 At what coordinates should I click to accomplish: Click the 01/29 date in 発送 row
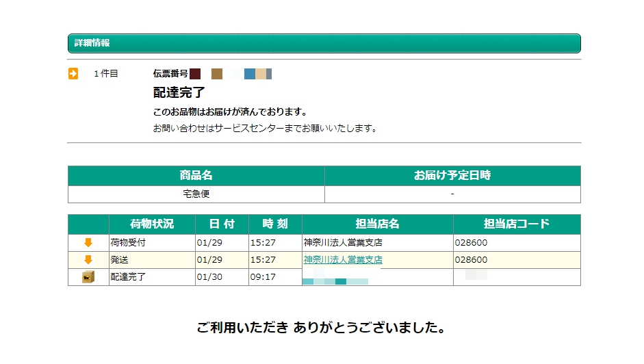pyautogui.click(x=209, y=260)
